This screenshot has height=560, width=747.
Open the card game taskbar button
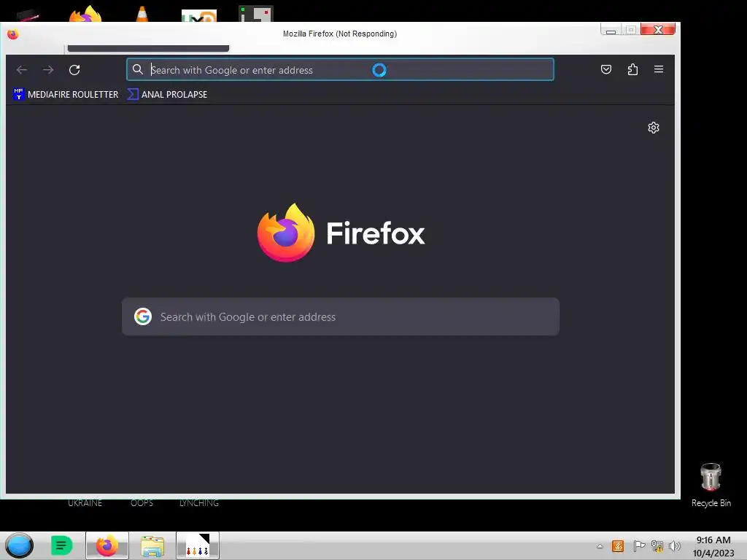click(197, 545)
